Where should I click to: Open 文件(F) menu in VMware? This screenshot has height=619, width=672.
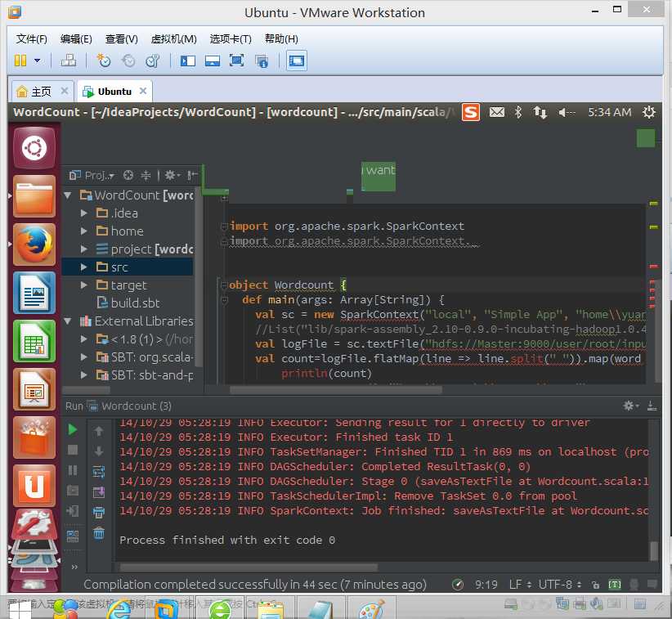(31, 39)
